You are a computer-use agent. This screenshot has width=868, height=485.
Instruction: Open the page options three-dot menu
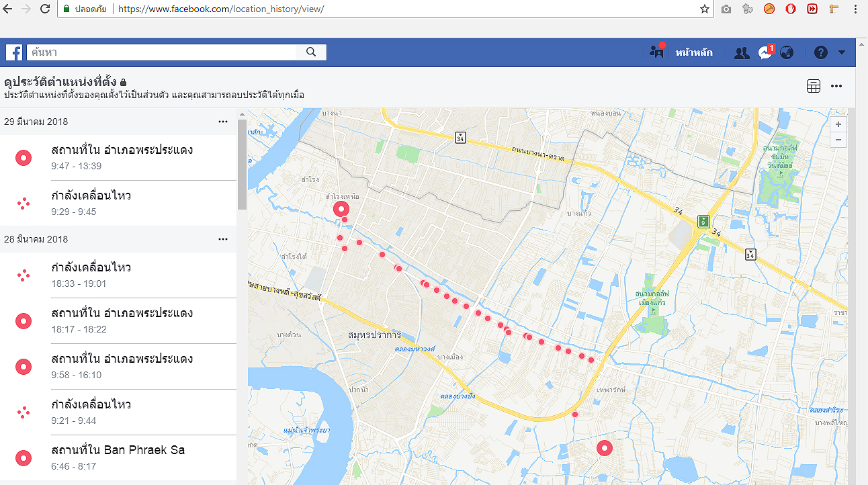pyautogui.click(x=836, y=86)
